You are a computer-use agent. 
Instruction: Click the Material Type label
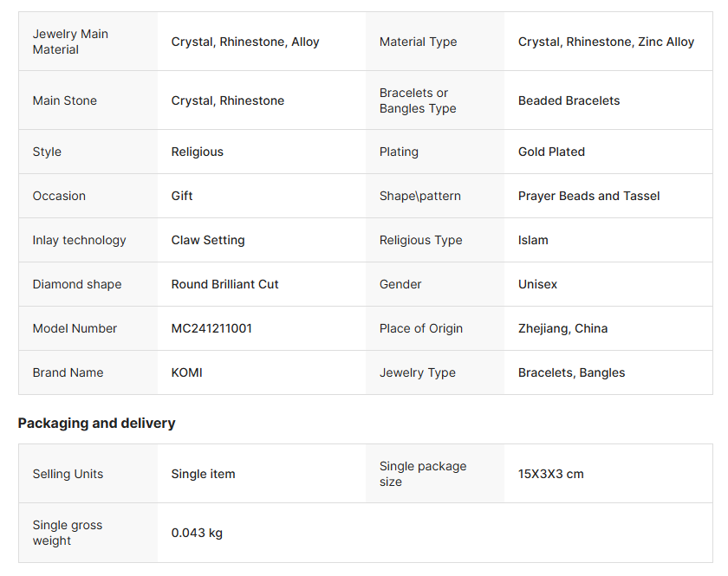coord(418,42)
